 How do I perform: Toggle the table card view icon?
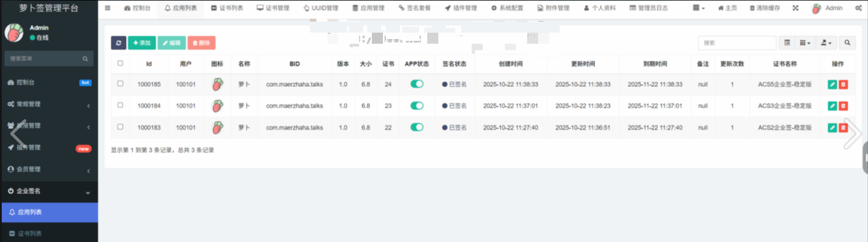tap(787, 43)
